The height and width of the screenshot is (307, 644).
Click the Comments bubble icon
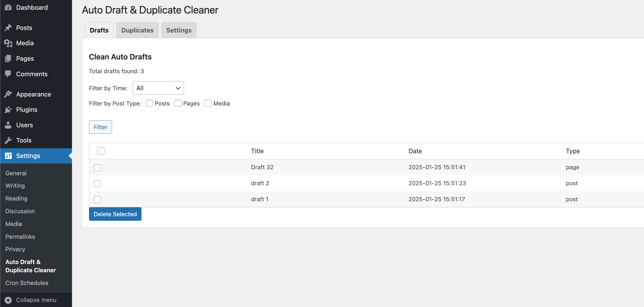pyautogui.click(x=8, y=74)
